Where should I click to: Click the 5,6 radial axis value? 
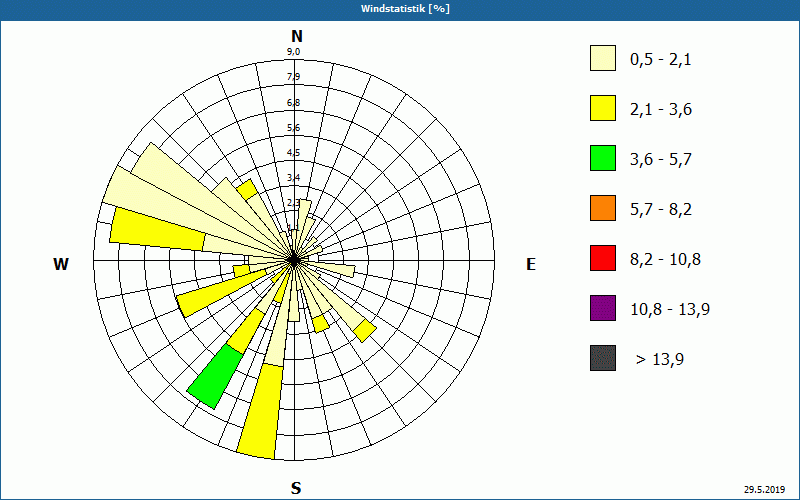[293, 128]
